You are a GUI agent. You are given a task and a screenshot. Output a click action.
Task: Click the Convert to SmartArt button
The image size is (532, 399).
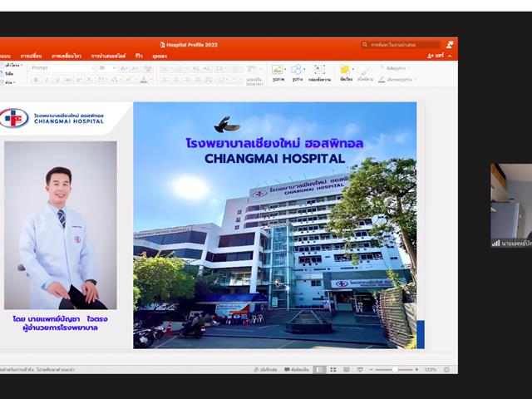click(254, 76)
